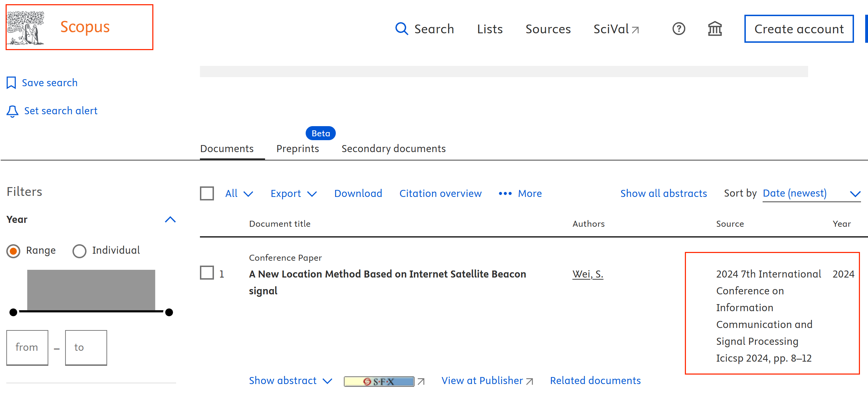Click the institution building icon
Screen dimensions: 868x397
[715, 29]
